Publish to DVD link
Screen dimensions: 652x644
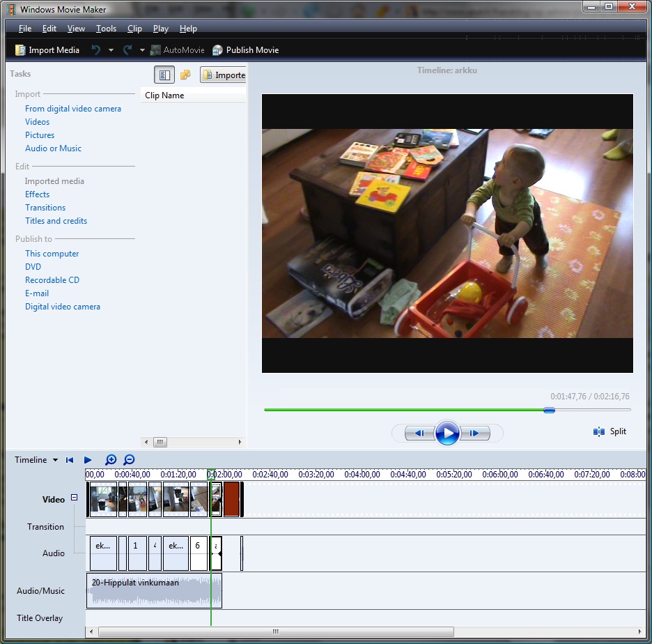pos(33,267)
